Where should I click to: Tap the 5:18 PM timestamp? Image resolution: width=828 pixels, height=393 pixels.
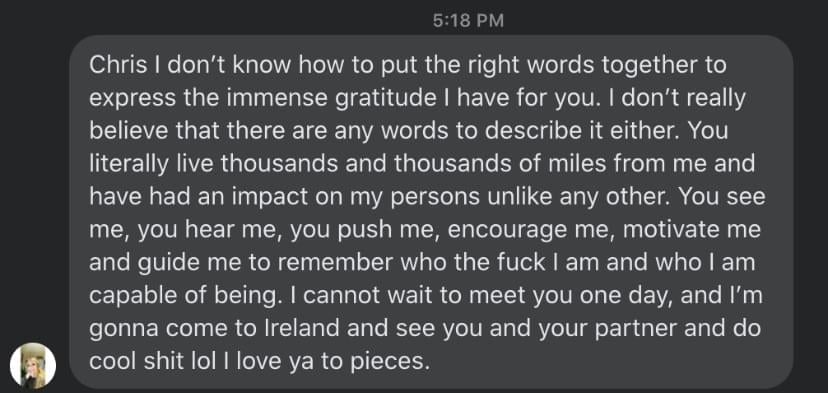pos(468,21)
